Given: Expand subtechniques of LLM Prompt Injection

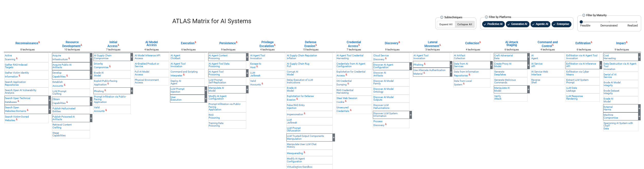Looking at the screenshot, I should point(206,90).
